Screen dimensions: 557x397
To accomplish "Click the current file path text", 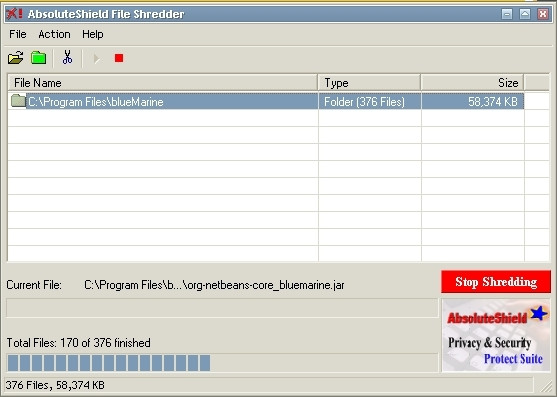I will point(214,285).
